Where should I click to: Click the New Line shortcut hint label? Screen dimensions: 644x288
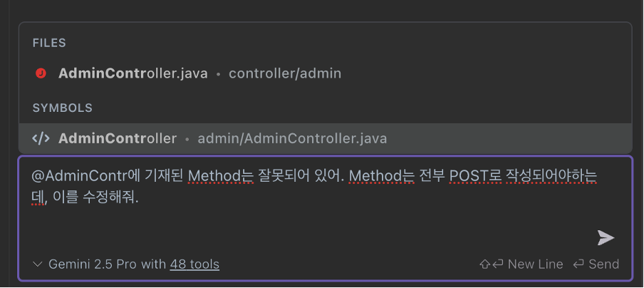(535, 264)
